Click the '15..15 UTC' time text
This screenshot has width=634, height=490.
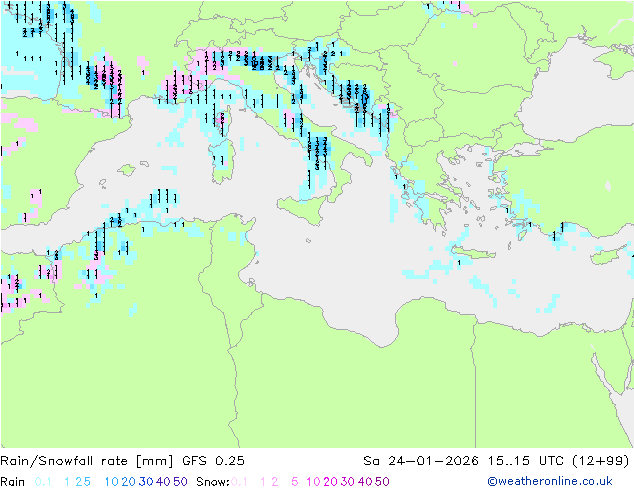click(526, 461)
